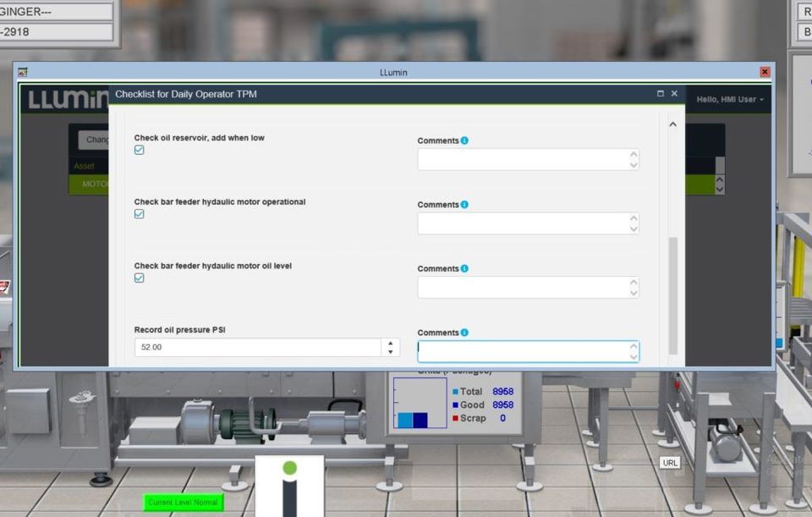Click the units bar chart thumbnail
This screenshot has width=812, height=517.
pos(420,403)
